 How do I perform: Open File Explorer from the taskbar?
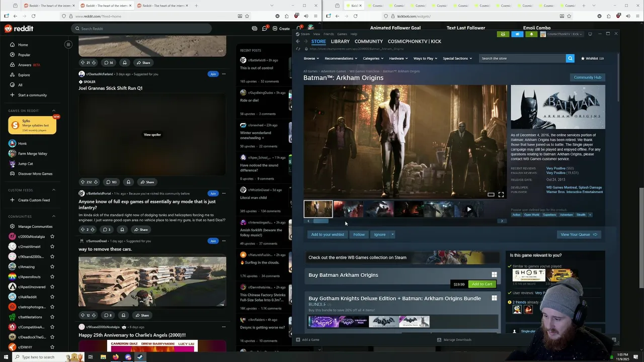point(103,357)
